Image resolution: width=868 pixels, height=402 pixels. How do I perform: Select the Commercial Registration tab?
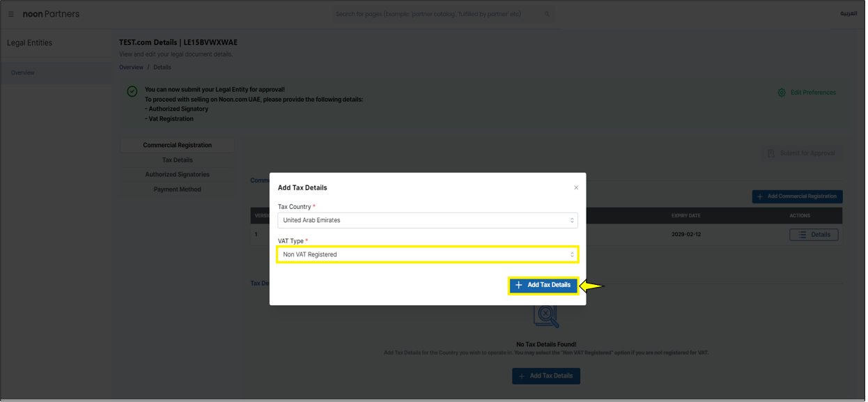(177, 146)
